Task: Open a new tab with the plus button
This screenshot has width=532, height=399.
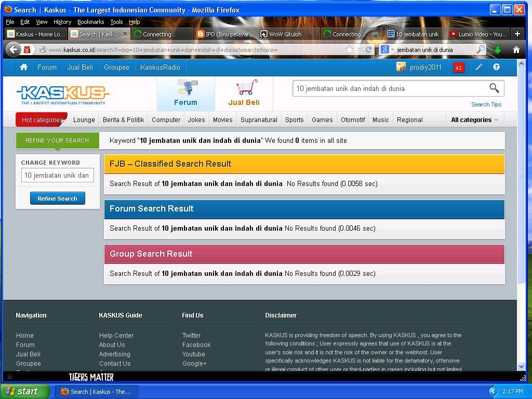Action: pyautogui.click(x=517, y=34)
